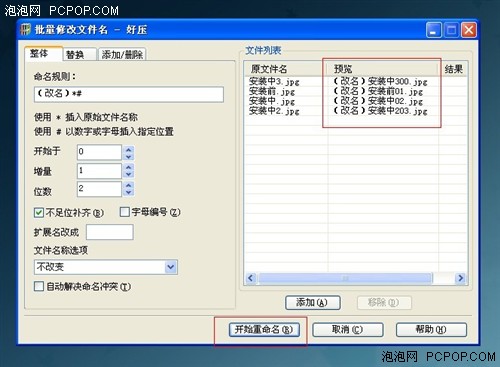Focus the 增量 number field
Screen dimensions: 500x367
[99, 171]
